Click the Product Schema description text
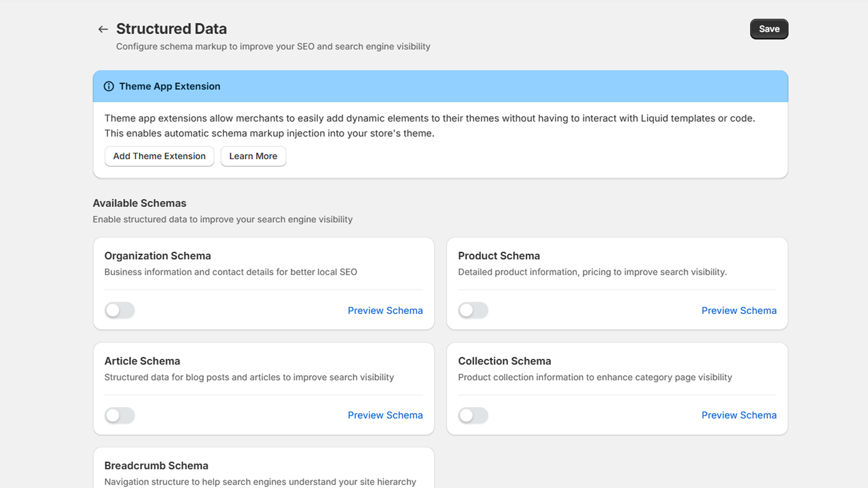868x488 pixels. (x=592, y=272)
